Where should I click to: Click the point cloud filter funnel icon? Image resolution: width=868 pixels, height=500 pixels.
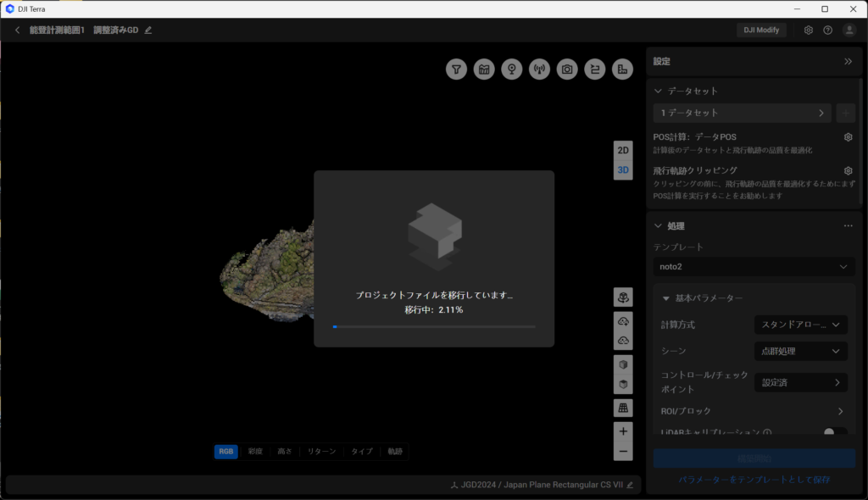click(x=457, y=69)
